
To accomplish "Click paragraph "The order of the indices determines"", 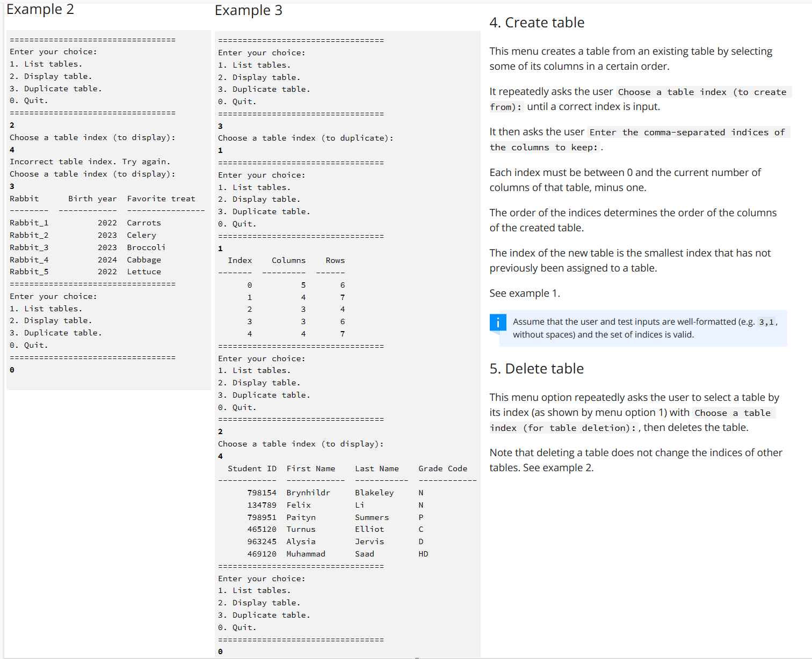I will point(633,220).
